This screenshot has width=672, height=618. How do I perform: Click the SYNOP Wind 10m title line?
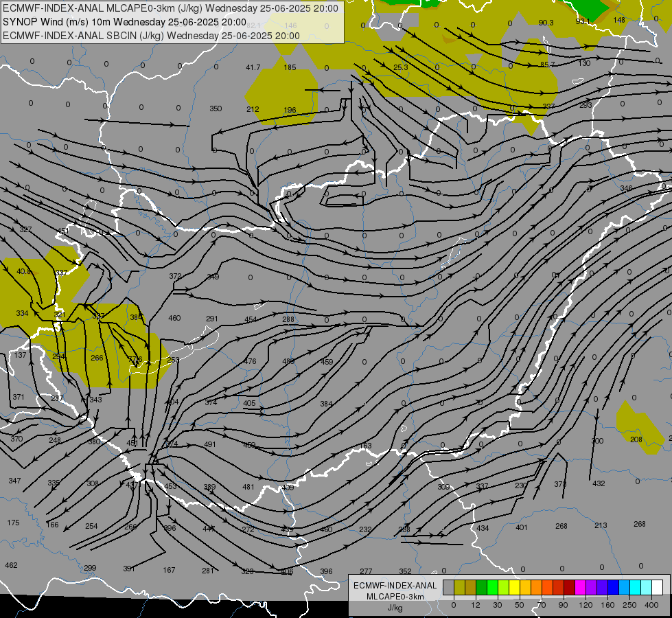(x=124, y=22)
